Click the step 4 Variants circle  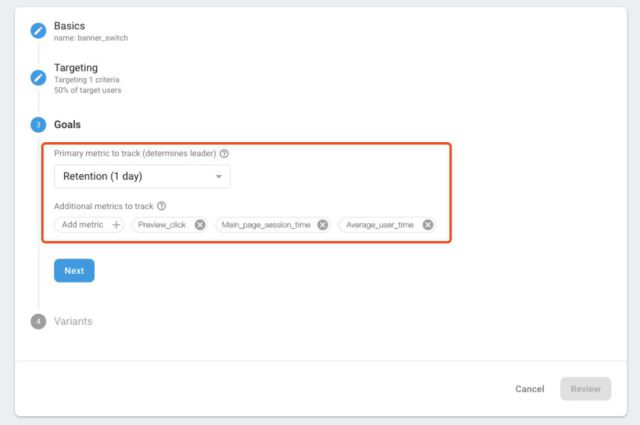click(38, 321)
